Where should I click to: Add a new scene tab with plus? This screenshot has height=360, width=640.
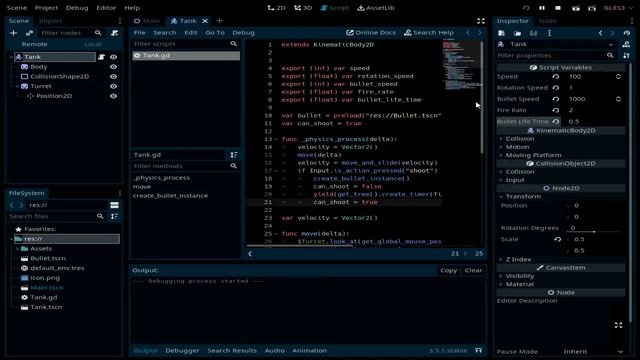click(x=220, y=21)
